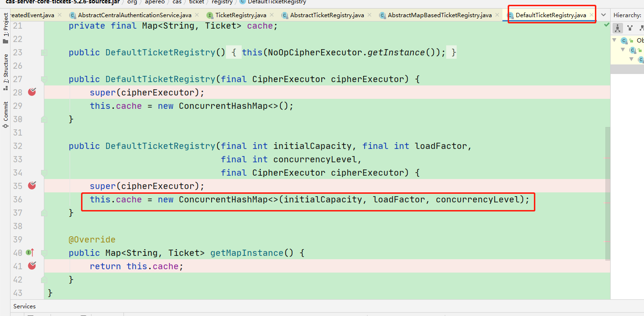Click the editor's vertical scrollbar
Viewport: 644px width, 316px height.
607,193
